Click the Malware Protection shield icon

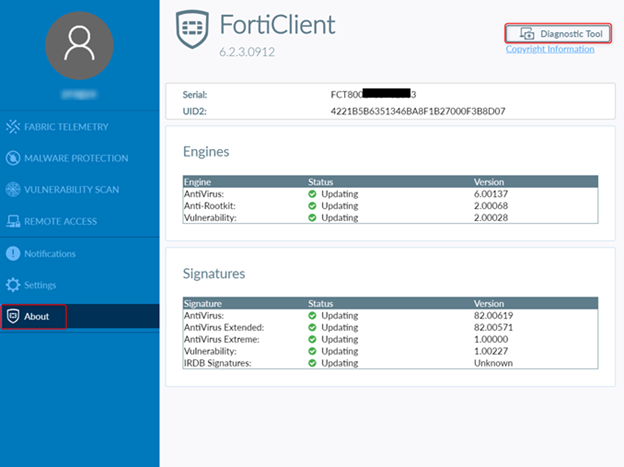pos(13,158)
